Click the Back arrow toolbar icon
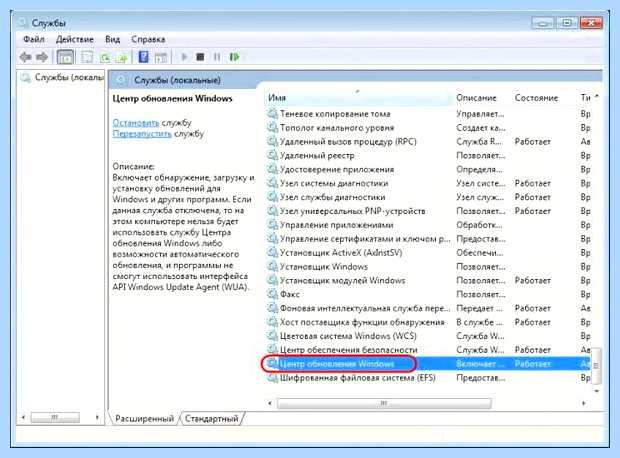Image resolution: width=620 pixels, height=458 pixels. click(26, 57)
